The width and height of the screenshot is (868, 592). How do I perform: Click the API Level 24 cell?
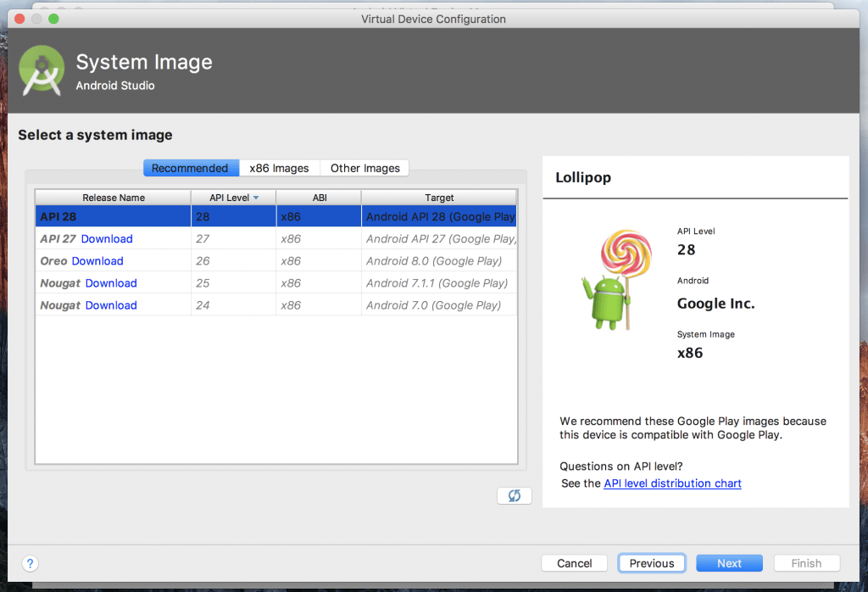point(234,305)
